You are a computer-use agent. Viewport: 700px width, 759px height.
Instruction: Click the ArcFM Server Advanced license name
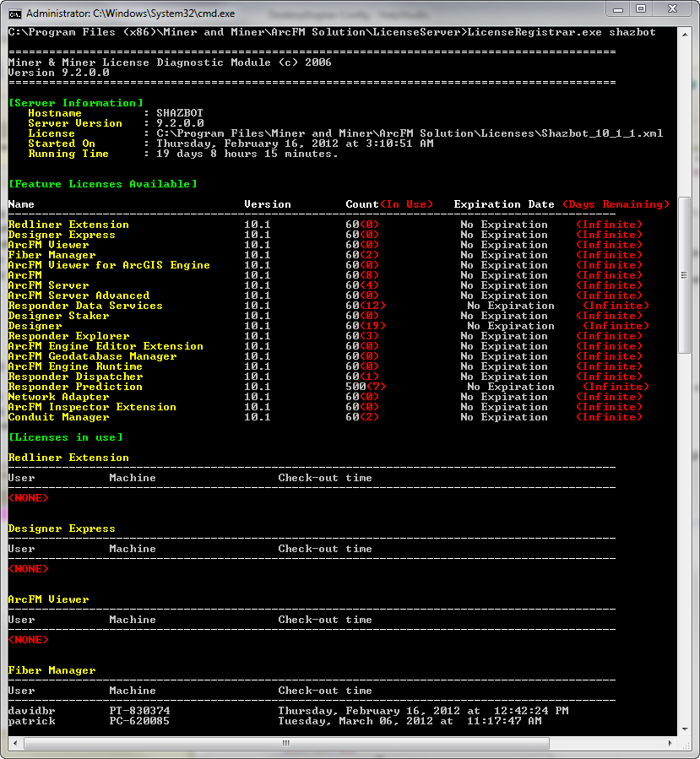pos(79,295)
